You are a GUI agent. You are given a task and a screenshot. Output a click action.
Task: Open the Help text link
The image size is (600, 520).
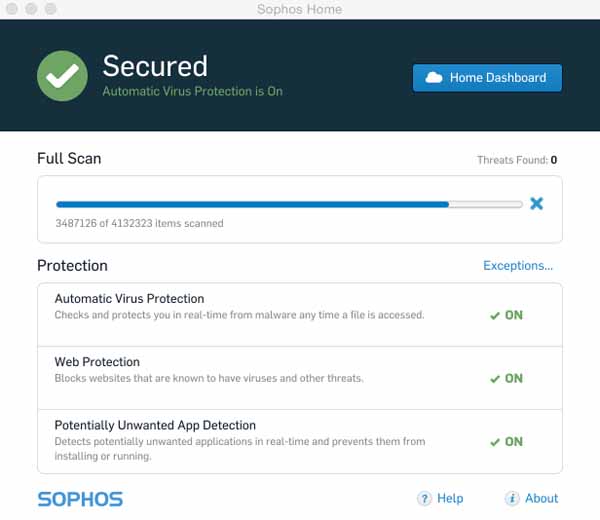(450, 498)
